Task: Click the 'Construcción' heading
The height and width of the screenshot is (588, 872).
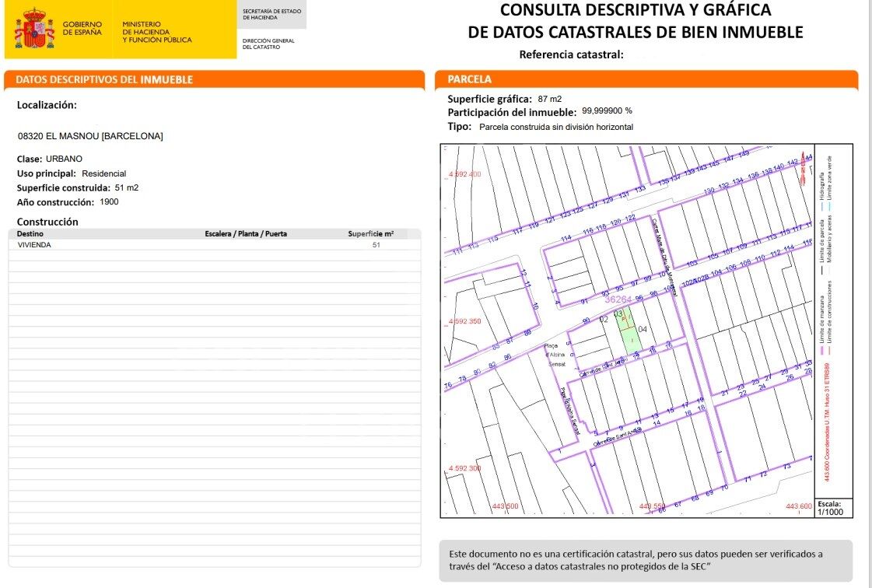Action: click(47, 222)
